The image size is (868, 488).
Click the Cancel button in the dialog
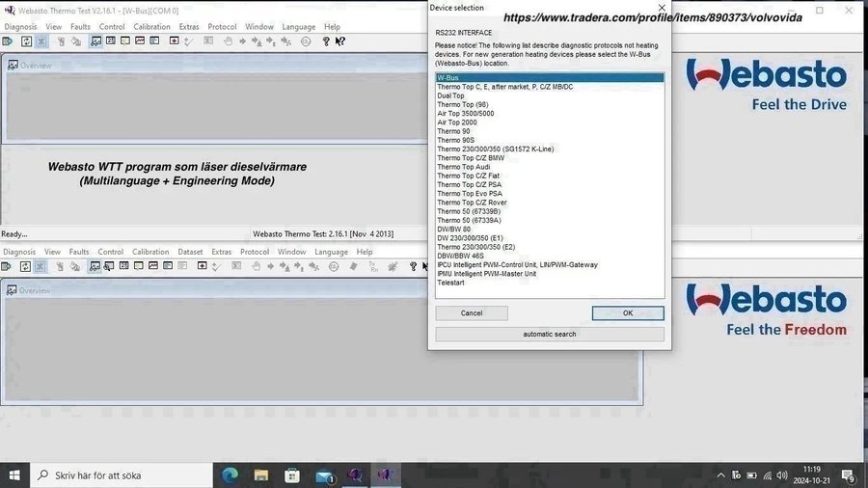click(x=472, y=313)
